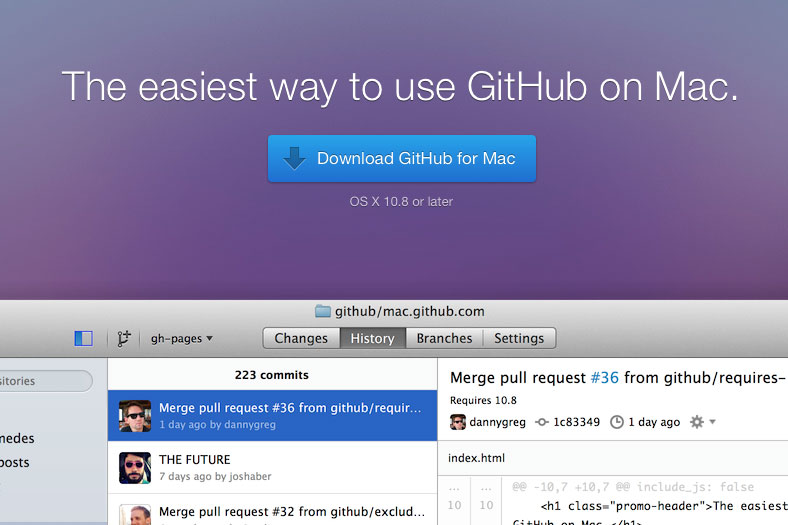
Task: Click the @@ -10,7 +10,7 @@ hunk header
Action: coord(633,487)
